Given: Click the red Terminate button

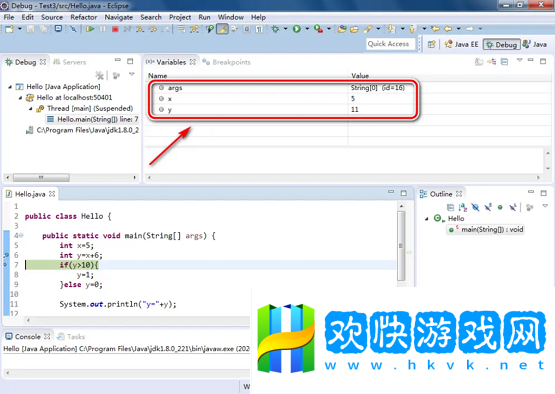Looking at the screenshot, I should tap(115, 29).
